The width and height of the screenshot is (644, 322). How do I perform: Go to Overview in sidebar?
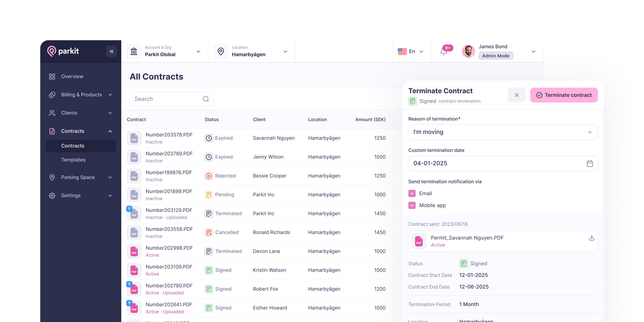click(72, 76)
